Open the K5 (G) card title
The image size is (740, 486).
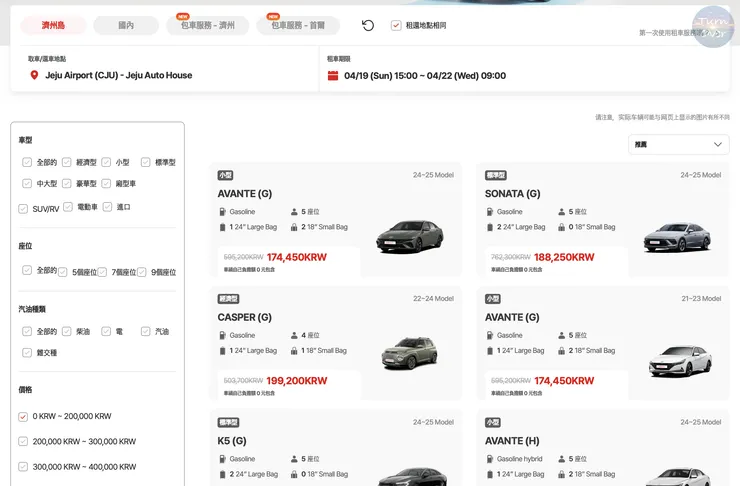click(232, 441)
